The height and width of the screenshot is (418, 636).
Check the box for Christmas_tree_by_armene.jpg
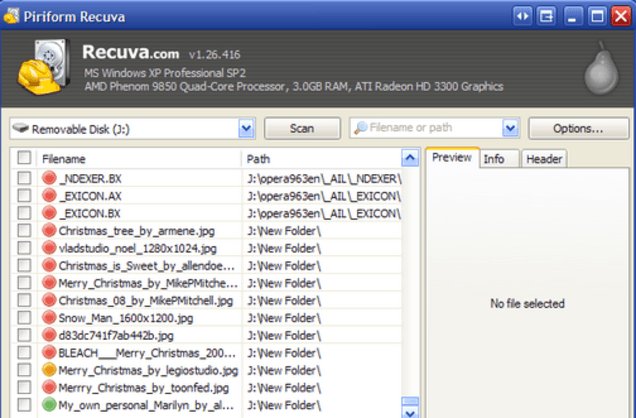pyautogui.click(x=24, y=230)
